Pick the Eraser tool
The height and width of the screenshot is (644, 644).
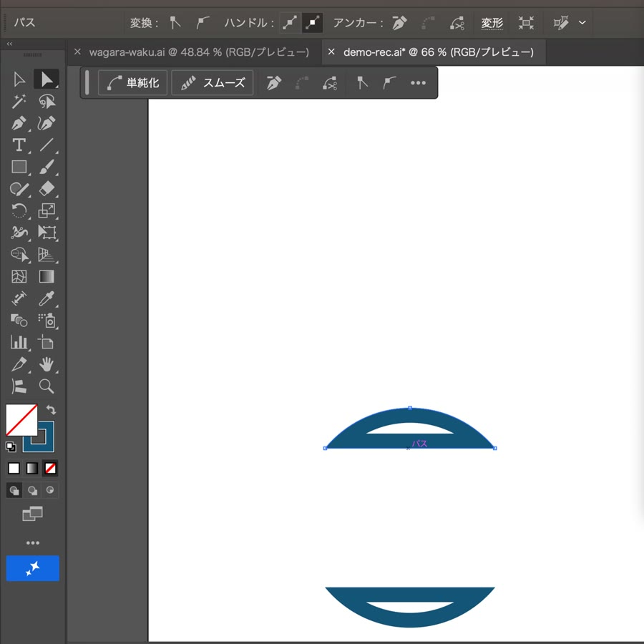tap(47, 189)
